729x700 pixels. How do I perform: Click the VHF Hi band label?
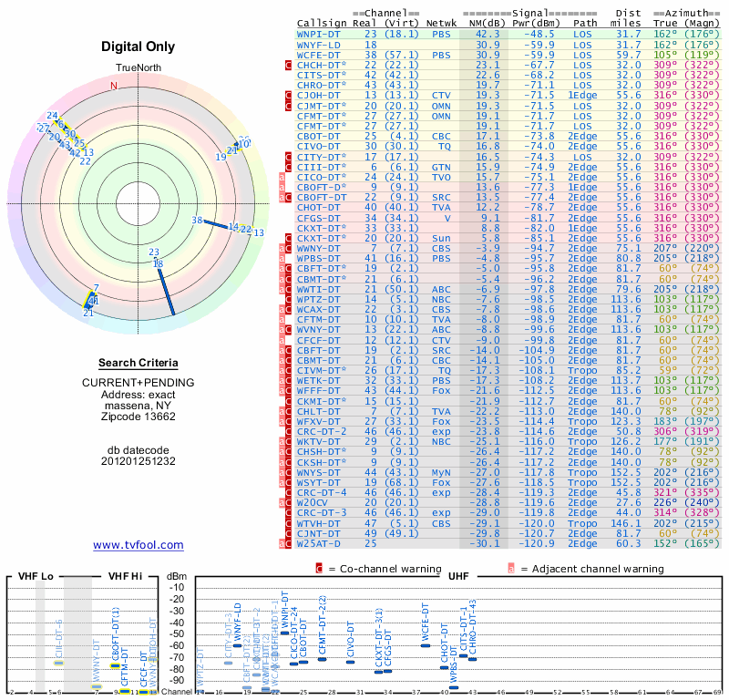point(126,577)
